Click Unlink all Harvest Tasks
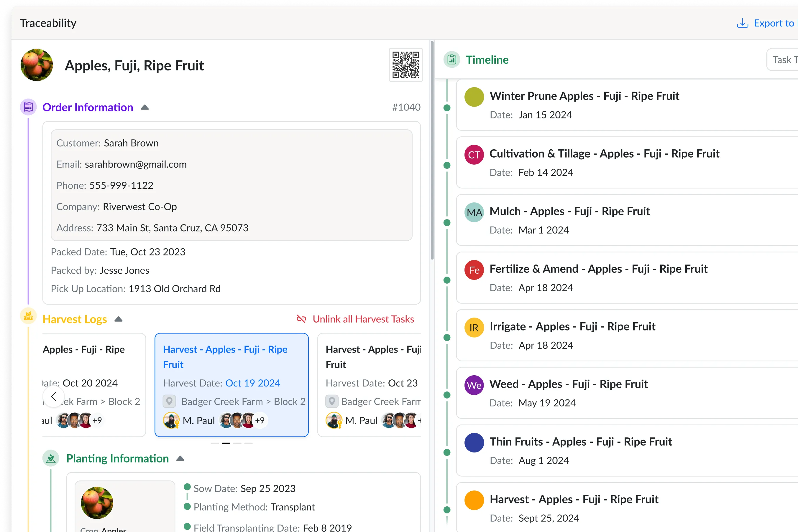Screen dimensions: 798x532 coord(363,319)
